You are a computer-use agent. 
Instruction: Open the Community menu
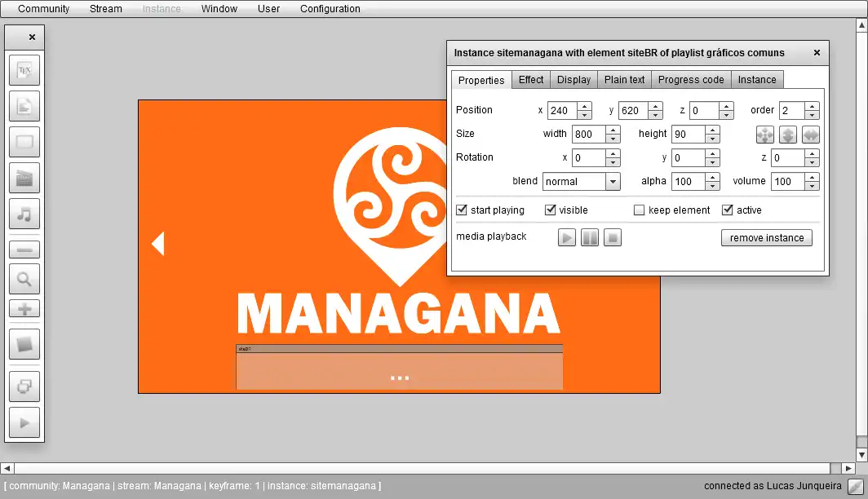(x=44, y=9)
